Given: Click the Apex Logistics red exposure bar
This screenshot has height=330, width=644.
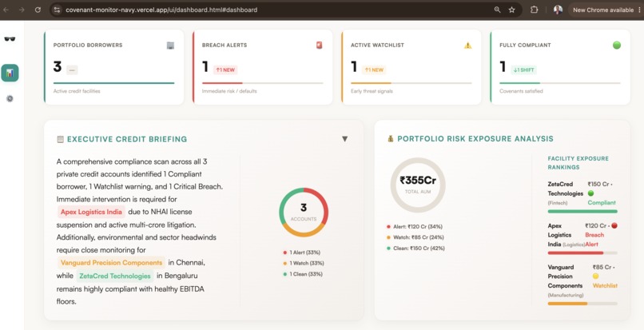Looking at the screenshot, I should point(582,253).
